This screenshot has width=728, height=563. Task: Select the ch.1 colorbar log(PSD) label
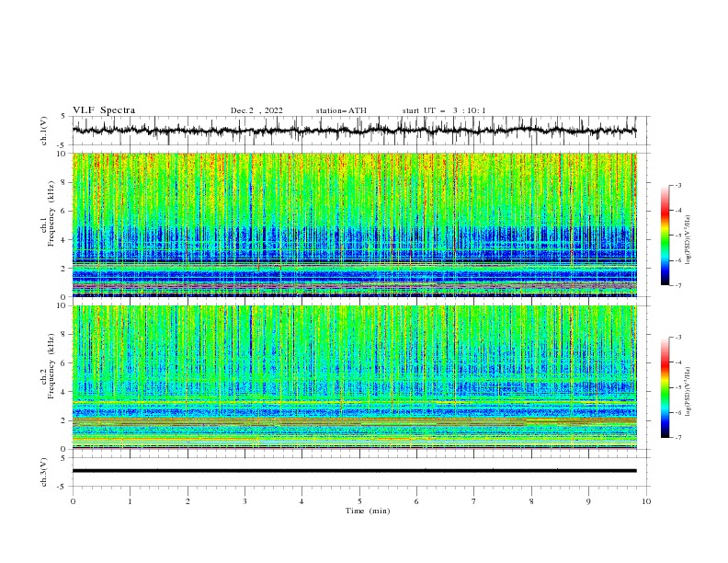coord(688,240)
